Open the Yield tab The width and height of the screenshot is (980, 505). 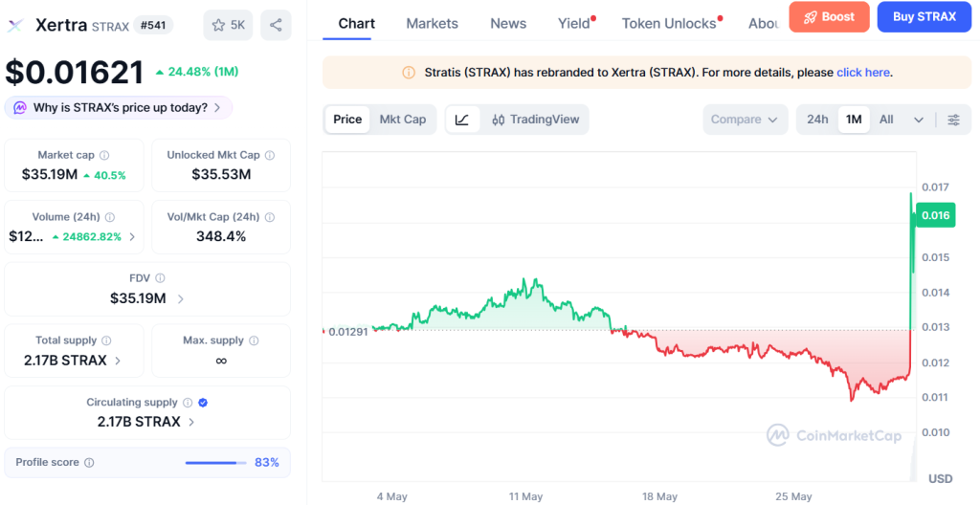(574, 24)
